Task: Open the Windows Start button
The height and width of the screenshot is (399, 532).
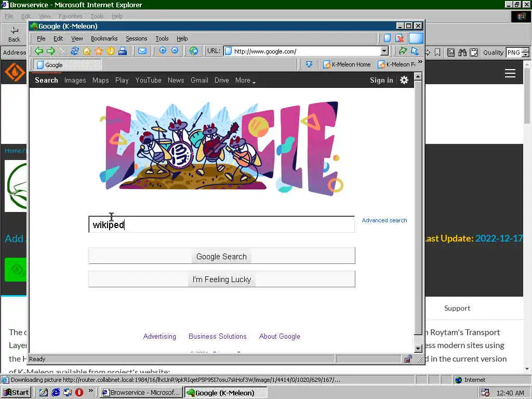Action: (x=16, y=393)
